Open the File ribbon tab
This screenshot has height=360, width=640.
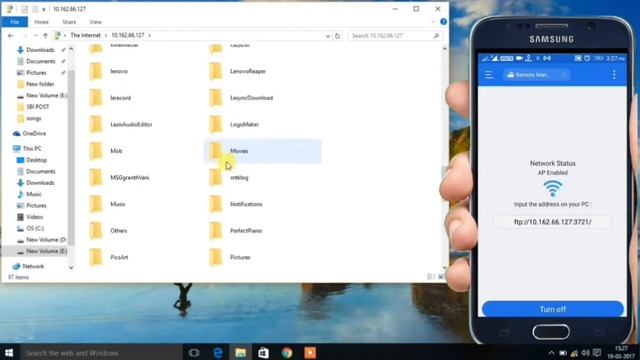pyautogui.click(x=15, y=22)
